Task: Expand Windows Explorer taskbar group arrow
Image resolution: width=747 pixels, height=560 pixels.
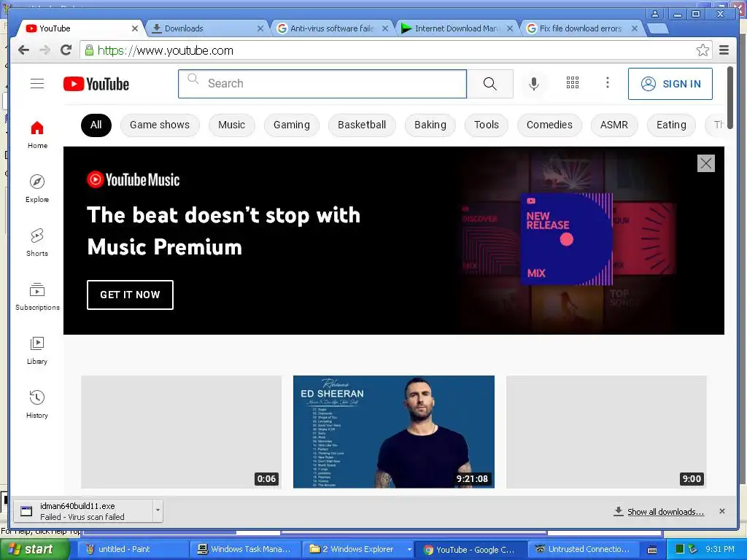Action: point(409,549)
